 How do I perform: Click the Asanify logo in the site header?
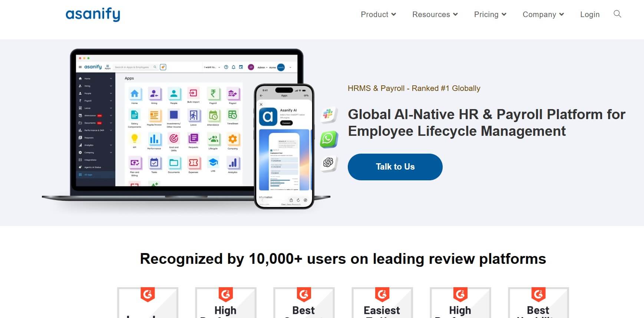[x=93, y=14]
